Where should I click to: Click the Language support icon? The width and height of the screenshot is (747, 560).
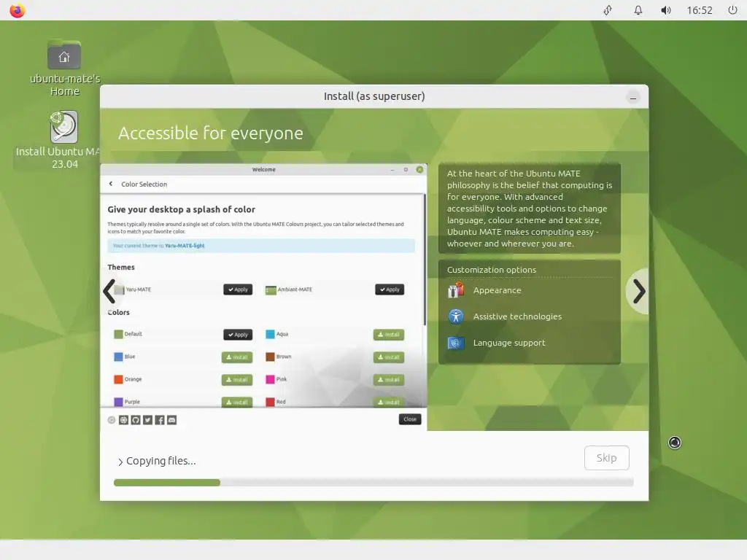pos(456,343)
